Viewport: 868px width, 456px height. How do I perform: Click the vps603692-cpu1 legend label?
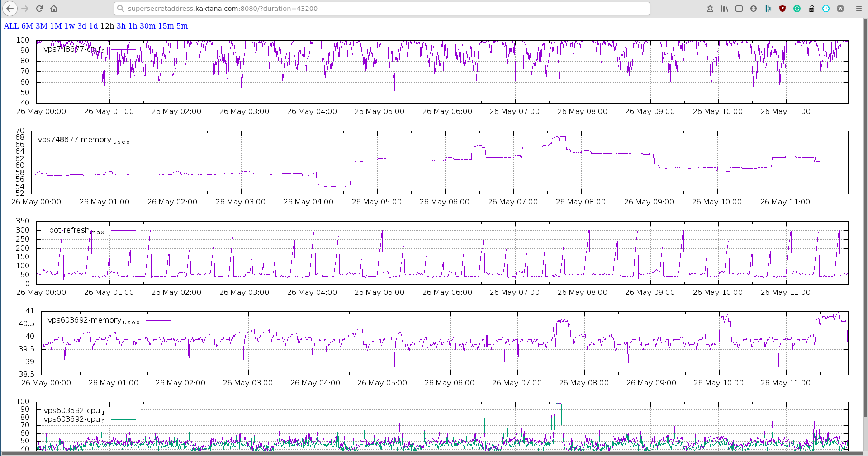pos(74,411)
